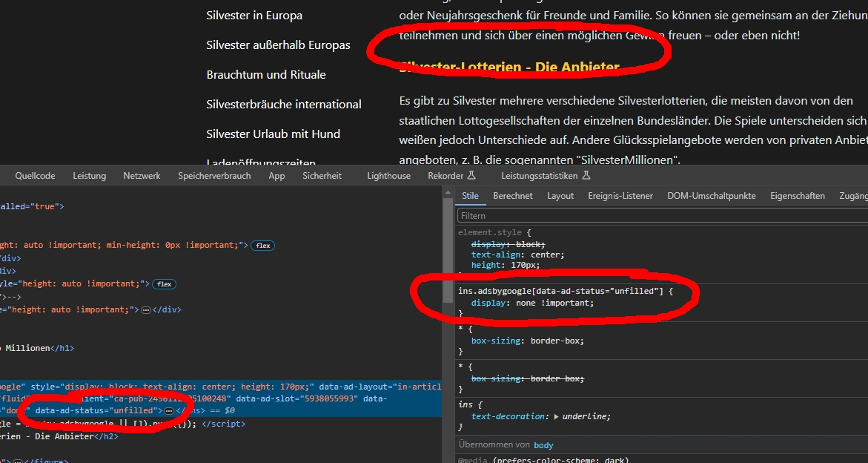Screen dimensions: 868x463
Task: Click the 'ins' selector rule
Action: point(465,405)
